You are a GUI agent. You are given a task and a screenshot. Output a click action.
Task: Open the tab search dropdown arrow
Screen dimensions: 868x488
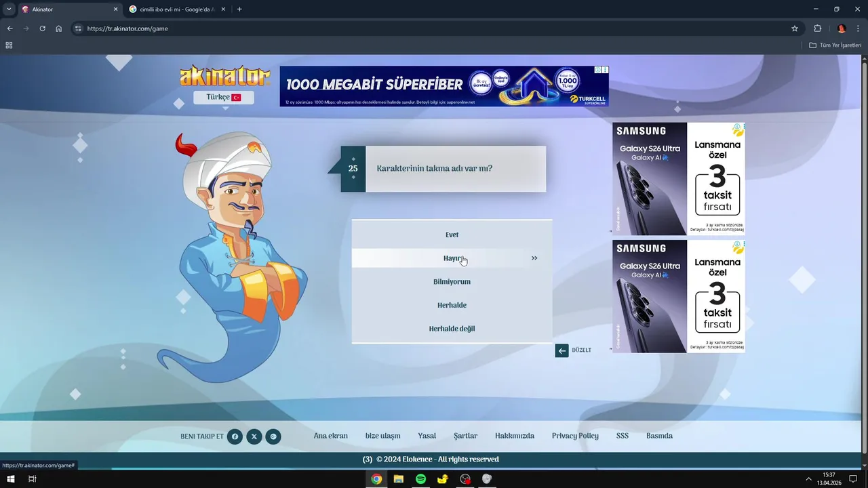tap(9, 9)
